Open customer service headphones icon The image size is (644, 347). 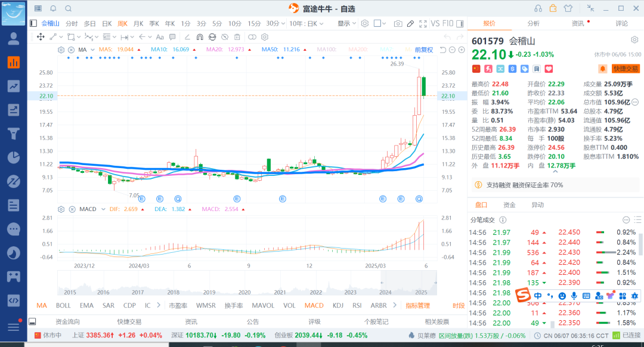click(x=538, y=8)
